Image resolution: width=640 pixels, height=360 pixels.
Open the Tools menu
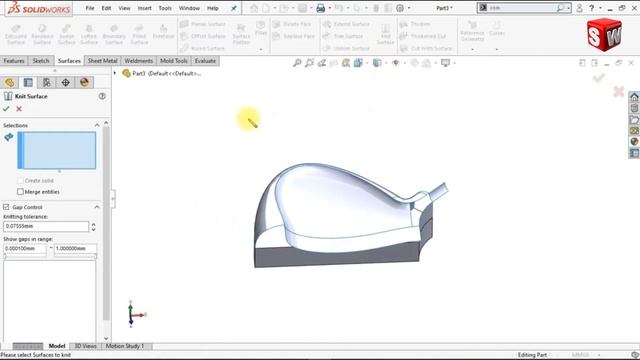pyautogui.click(x=165, y=8)
